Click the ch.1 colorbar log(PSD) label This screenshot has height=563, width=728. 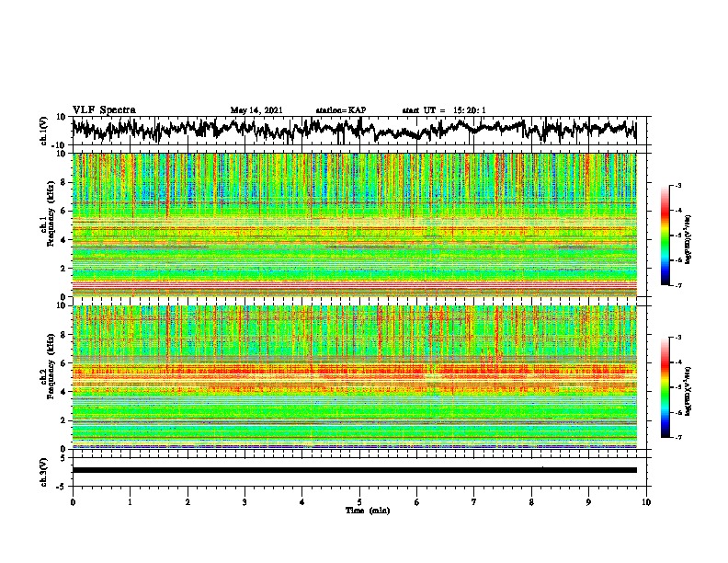(688, 240)
